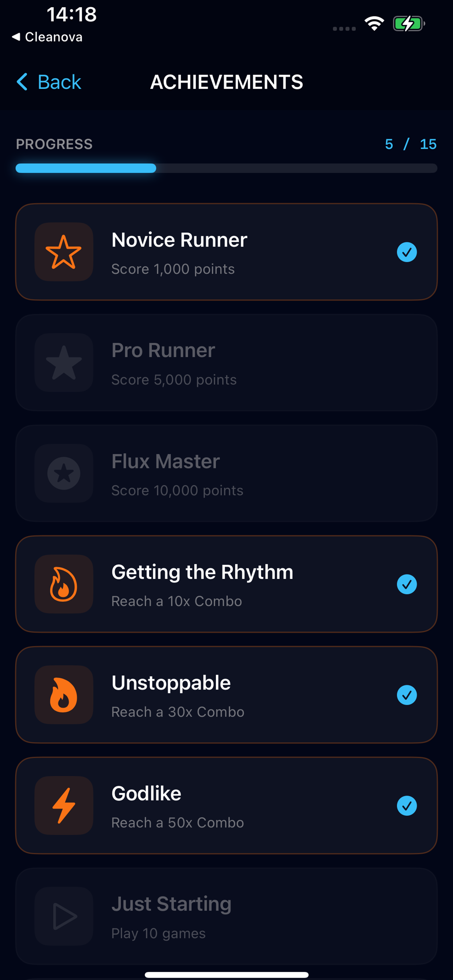Image resolution: width=453 pixels, height=980 pixels.
Task: Tap the Flux Master circled star icon
Action: [x=63, y=473]
